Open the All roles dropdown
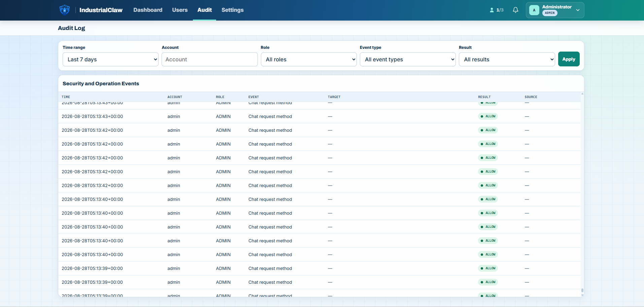644x307 pixels. click(x=309, y=59)
